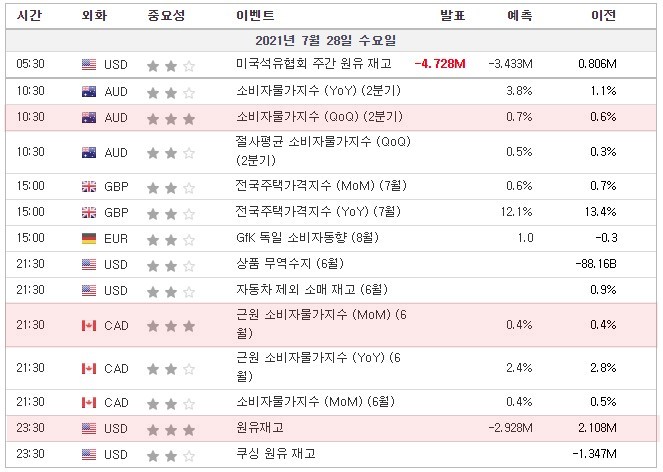Open the 자동차 제외 소매 재고 (6월) event
The image size is (663, 472).
[297, 290]
